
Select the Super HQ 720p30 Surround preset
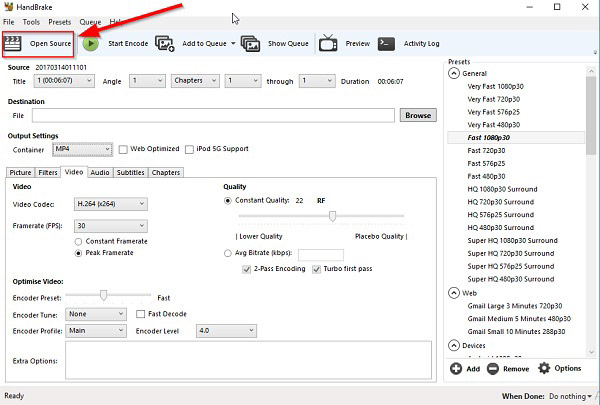pyautogui.click(x=511, y=253)
